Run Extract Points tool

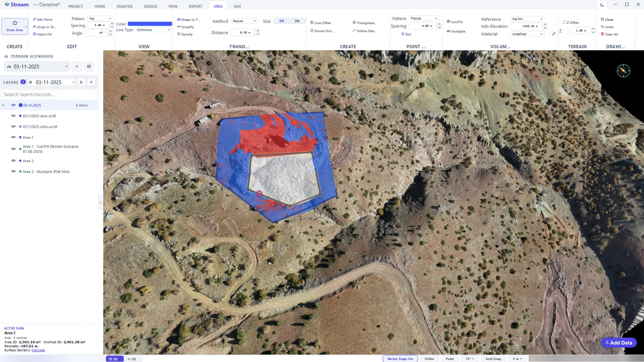pyautogui.click(x=322, y=31)
